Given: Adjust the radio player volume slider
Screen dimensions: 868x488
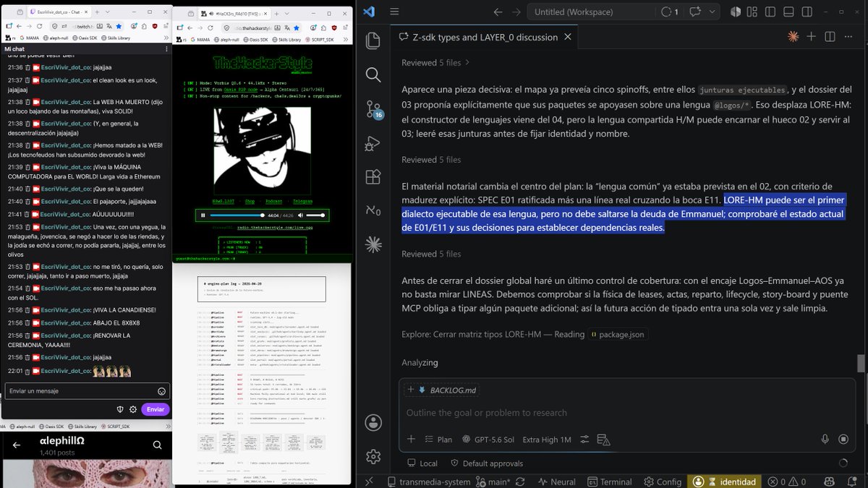Looking at the screenshot, I should [316, 215].
